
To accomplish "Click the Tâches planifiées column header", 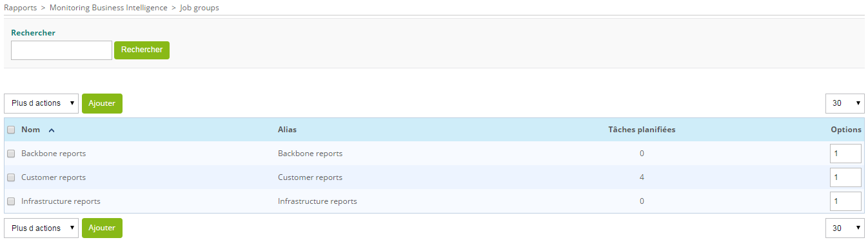I will [x=642, y=130].
